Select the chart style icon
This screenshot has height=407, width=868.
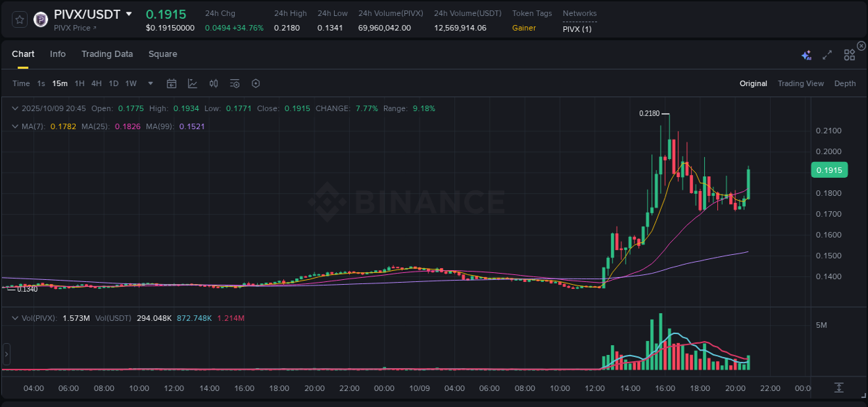pos(192,83)
